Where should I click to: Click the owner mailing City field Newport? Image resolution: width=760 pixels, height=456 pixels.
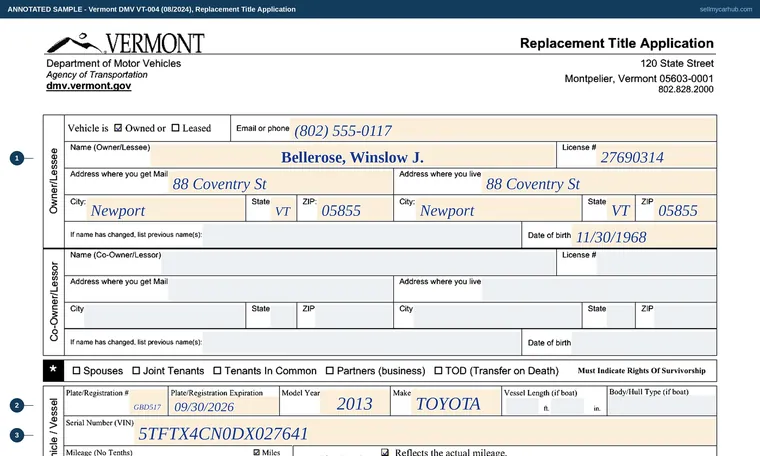click(165, 210)
